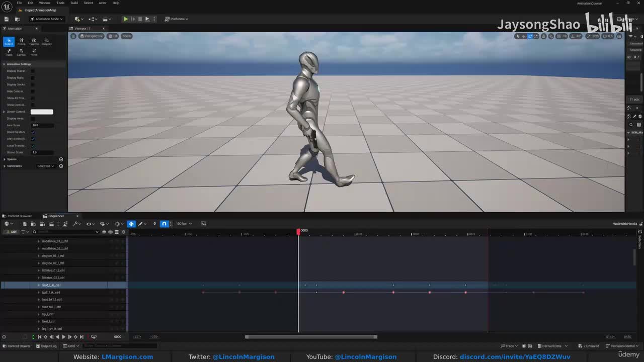Click the Pivot tool icon
This screenshot has width=644, height=362.
coord(34,52)
